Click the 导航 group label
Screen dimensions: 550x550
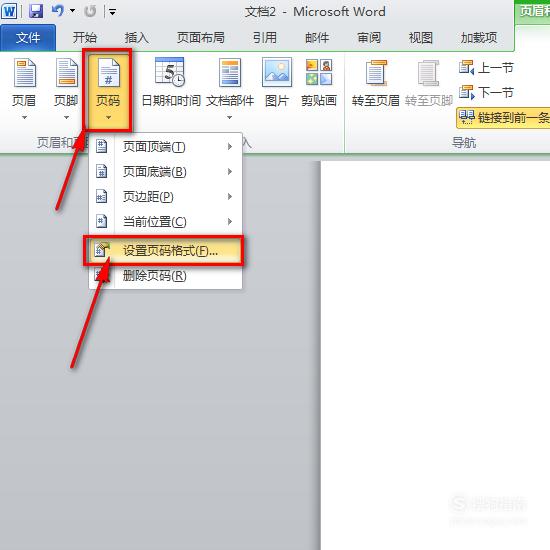(464, 143)
